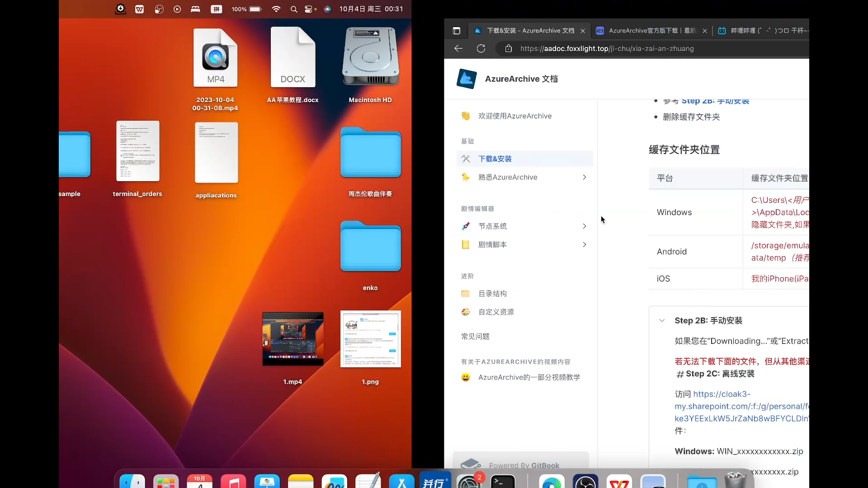
Task: Close the AzureArchive官方版下载 tab
Action: pyautogui.click(x=705, y=31)
